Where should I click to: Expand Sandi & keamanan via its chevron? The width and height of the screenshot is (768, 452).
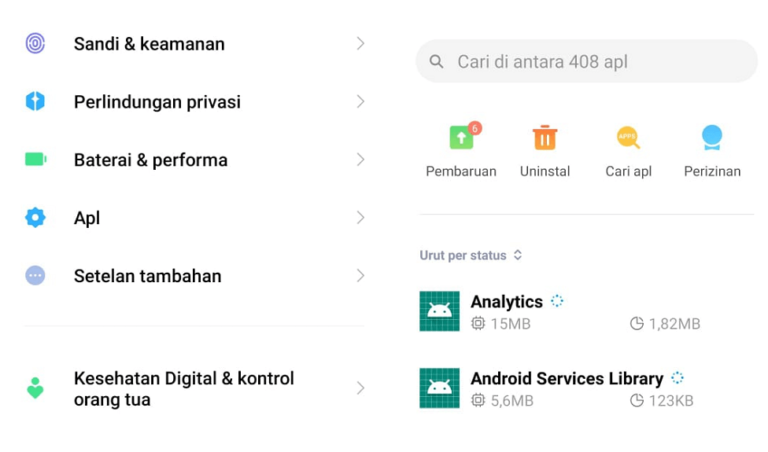360,44
